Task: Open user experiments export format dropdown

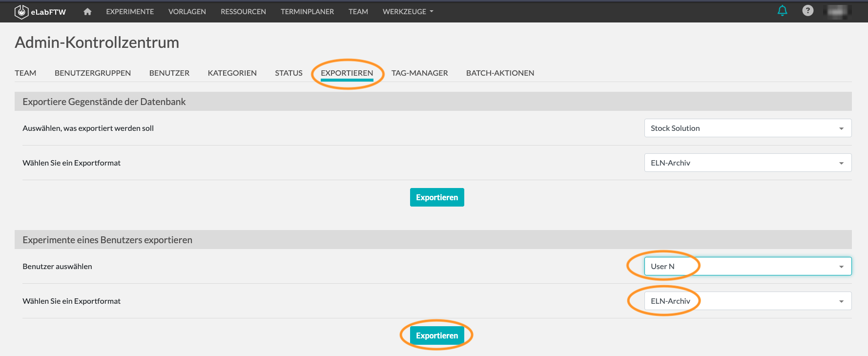Action: [x=747, y=301]
